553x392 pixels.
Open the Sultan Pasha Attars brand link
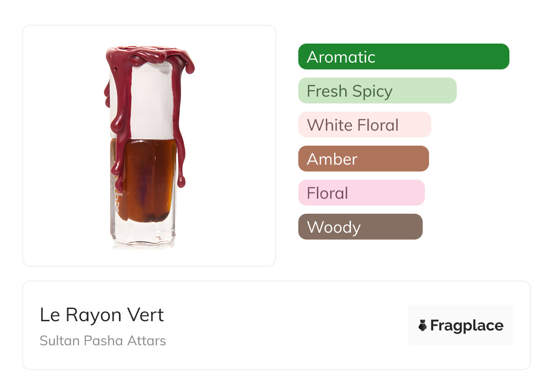(x=103, y=341)
